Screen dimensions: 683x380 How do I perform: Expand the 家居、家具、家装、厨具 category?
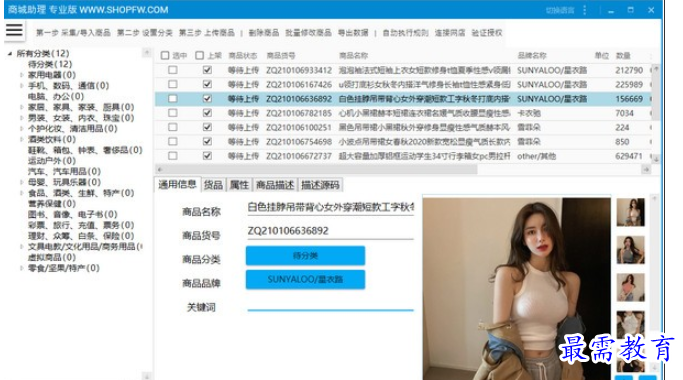coord(21,107)
